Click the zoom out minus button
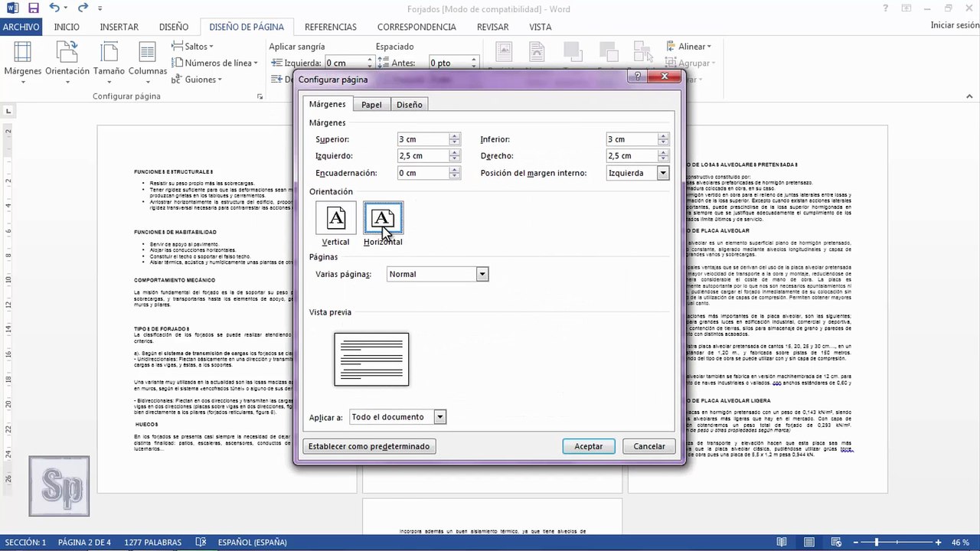The image size is (980, 551). coord(857,543)
